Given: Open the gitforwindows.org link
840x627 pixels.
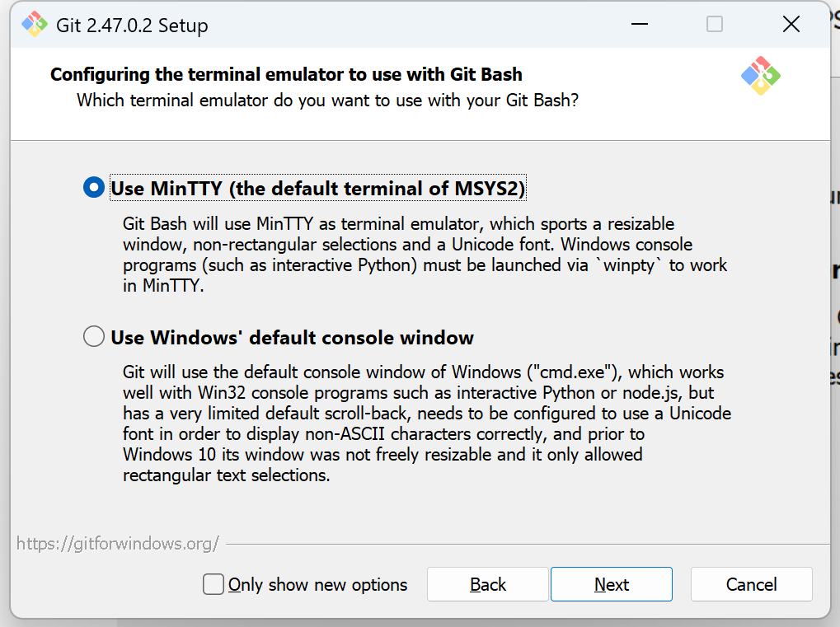Looking at the screenshot, I should (118, 544).
